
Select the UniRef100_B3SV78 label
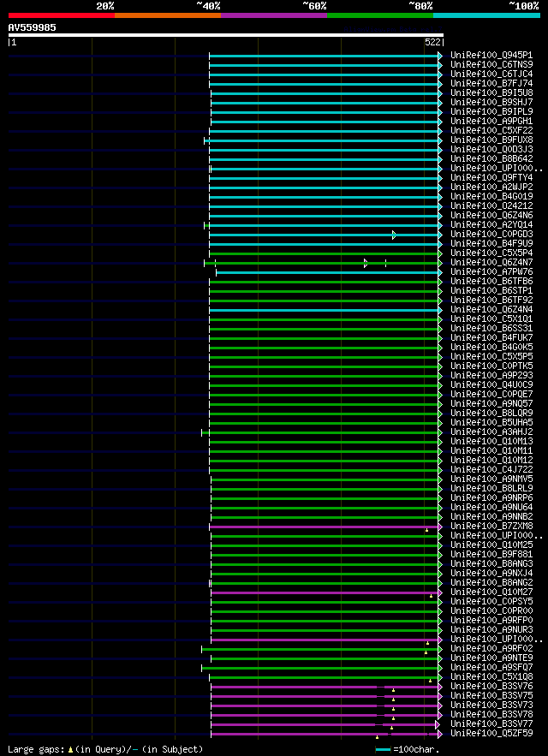coord(491,715)
